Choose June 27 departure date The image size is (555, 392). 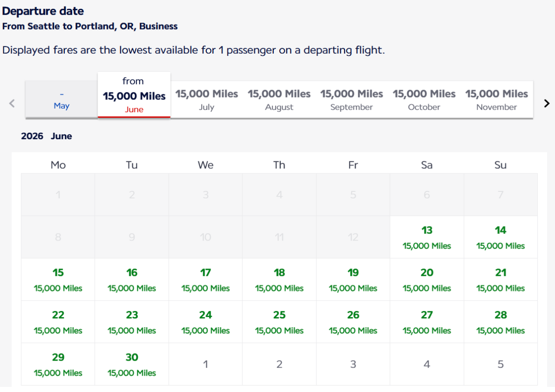point(427,322)
